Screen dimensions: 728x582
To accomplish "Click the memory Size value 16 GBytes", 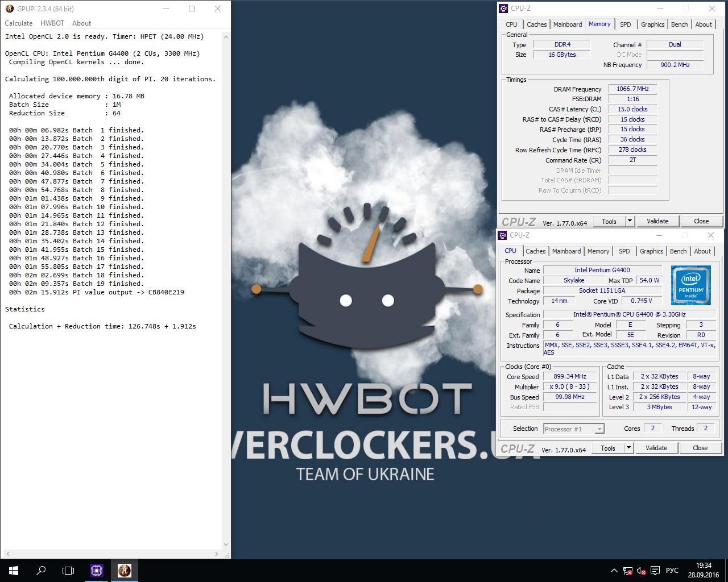I will pos(562,55).
